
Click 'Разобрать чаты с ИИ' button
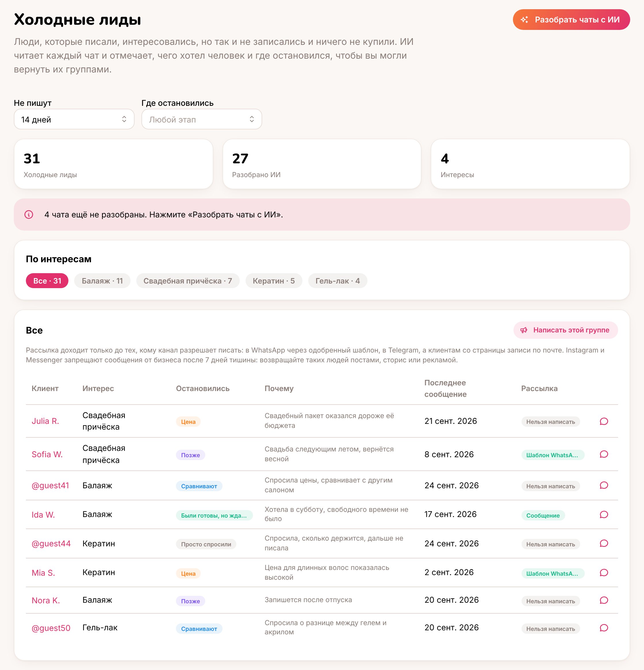571,20
